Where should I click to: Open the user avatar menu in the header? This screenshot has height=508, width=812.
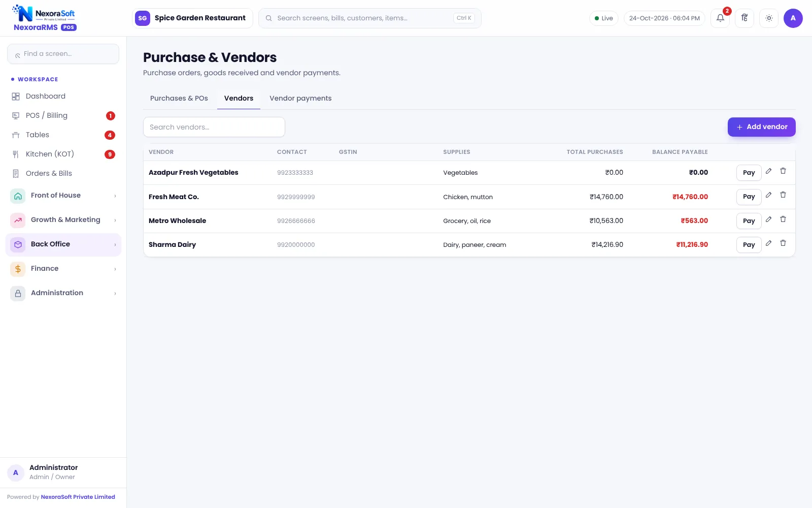[x=793, y=18]
